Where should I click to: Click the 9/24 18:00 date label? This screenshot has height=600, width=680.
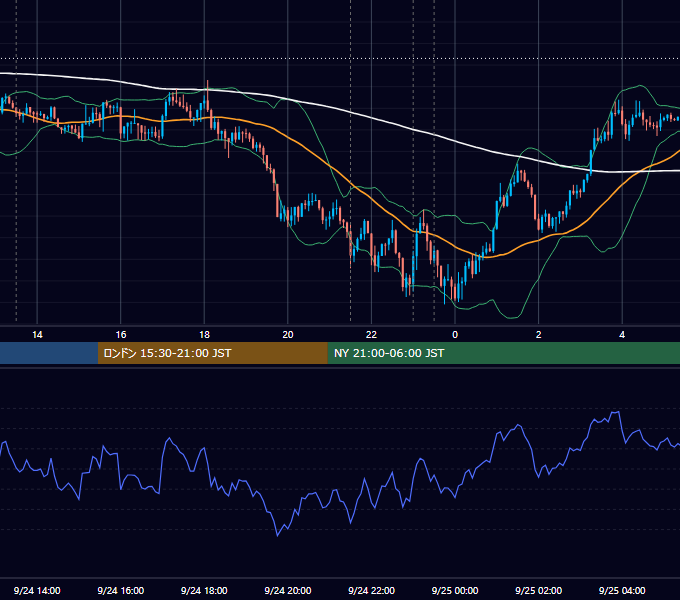pyautogui.click(x=204, y=590)
